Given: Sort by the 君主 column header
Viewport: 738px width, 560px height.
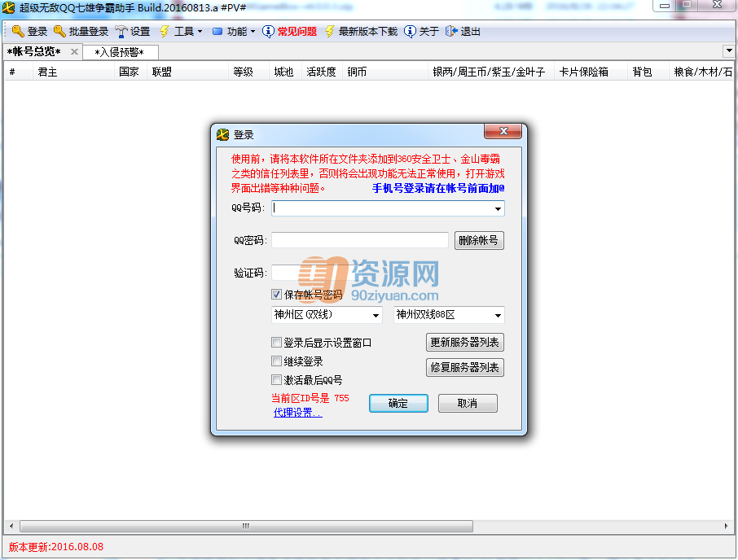Looking at the screenshot, I should 73,72.
